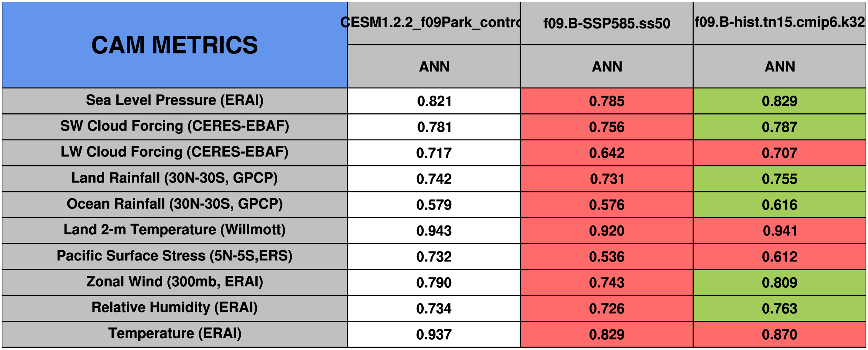The width and height of the screenshot is (868, 350).
Task: Select the red 0.536 Pacific Surface Stress cell
Action: click(x=607, y=257)
